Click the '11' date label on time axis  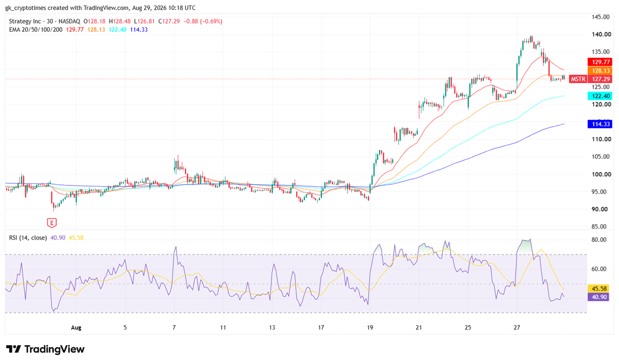click(x=223, y=327)
